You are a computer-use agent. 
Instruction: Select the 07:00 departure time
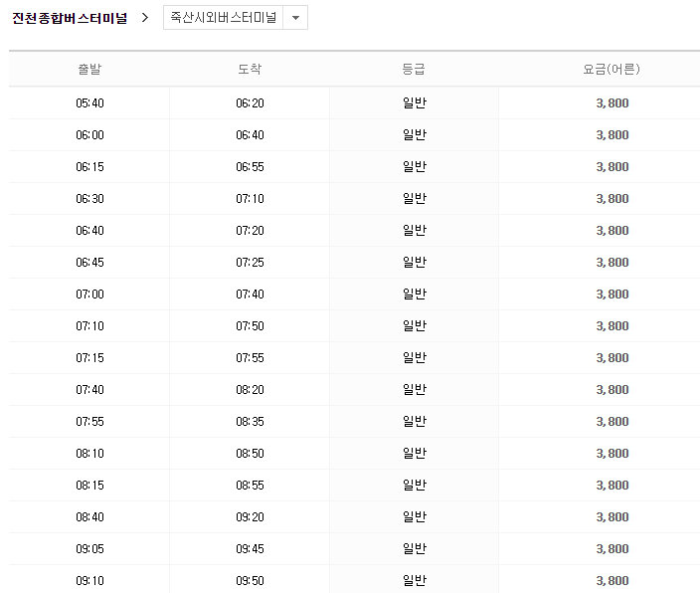point(89,295)
